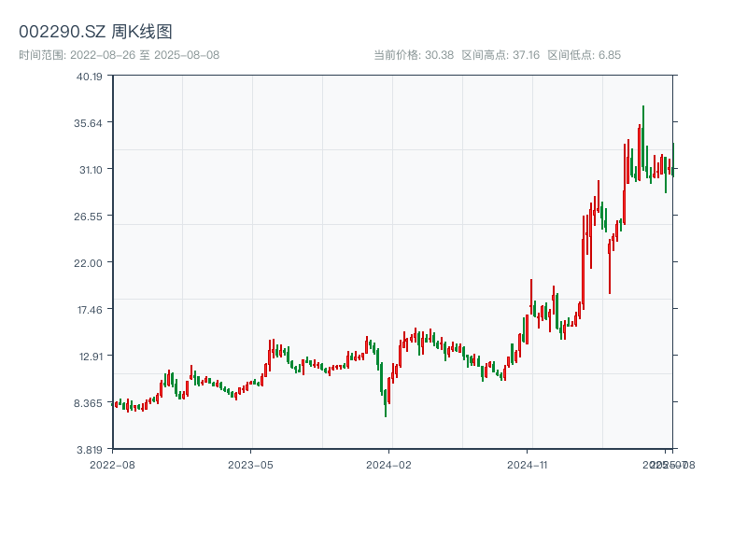Viewport: 747px width, 560px height.
Task: Click the 区间高点 37.16 label
Action: (500, 55)
